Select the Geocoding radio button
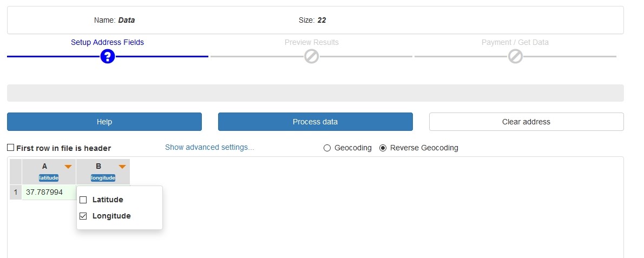The height and width of the screenshot is (258, 644). tap(327, 148)
